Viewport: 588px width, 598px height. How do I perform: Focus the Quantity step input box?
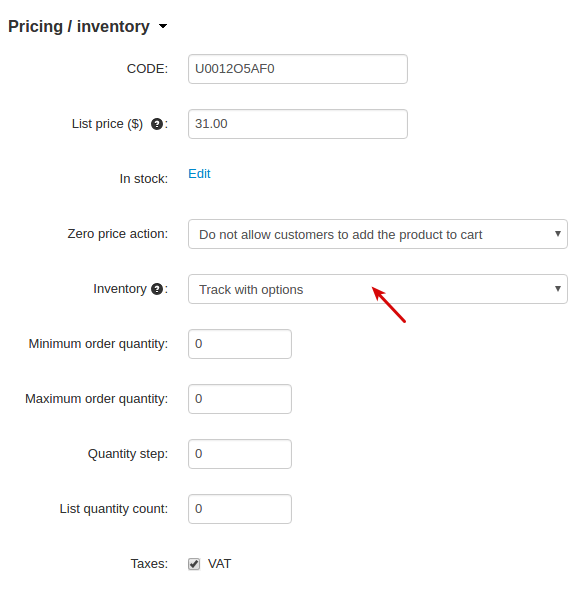(x=240, y=454)
